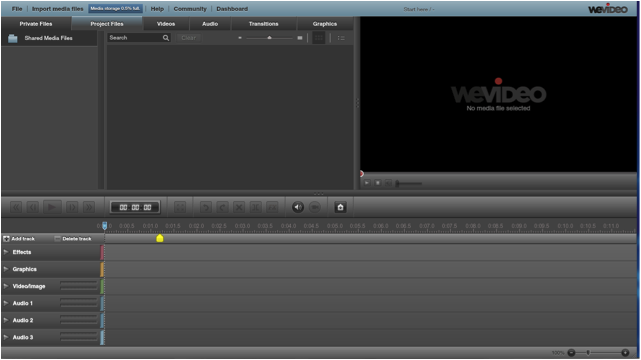This screenshot has height=360, width=641.
Task: Click the snapshot camera icon in toolbar
Action: [340, 207]
